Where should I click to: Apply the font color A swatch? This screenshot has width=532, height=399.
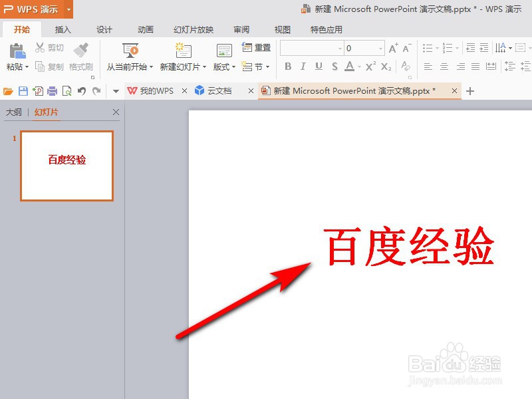click(350, 66)
